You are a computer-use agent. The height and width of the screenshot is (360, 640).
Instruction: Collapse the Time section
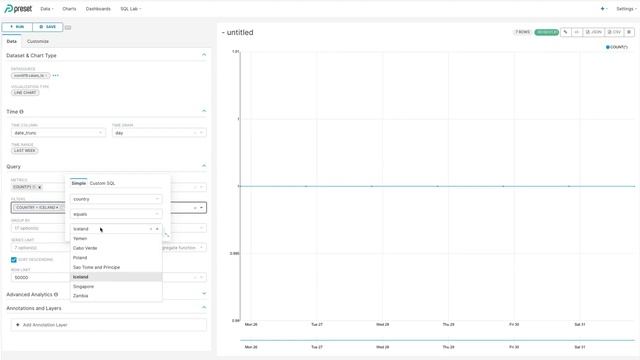(204, 111)
